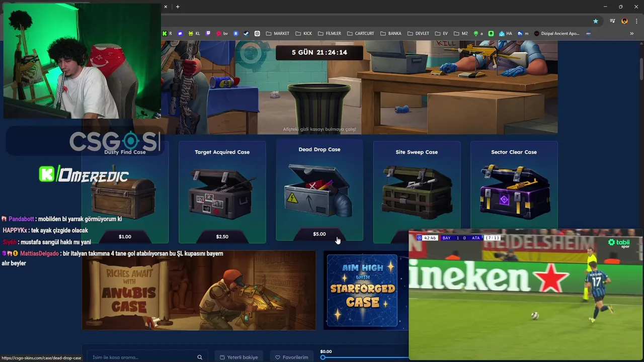Toggle the 'Favorilerim' filter
644x362 pixels.
[x=292, y=357]
